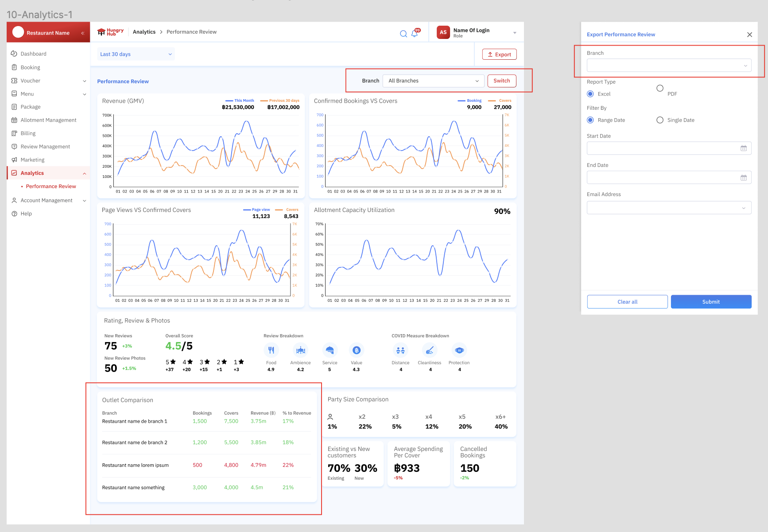The width and height of the screenshot is (768, 532).
Task: Click the Export button
Action: tap(499, 54)
